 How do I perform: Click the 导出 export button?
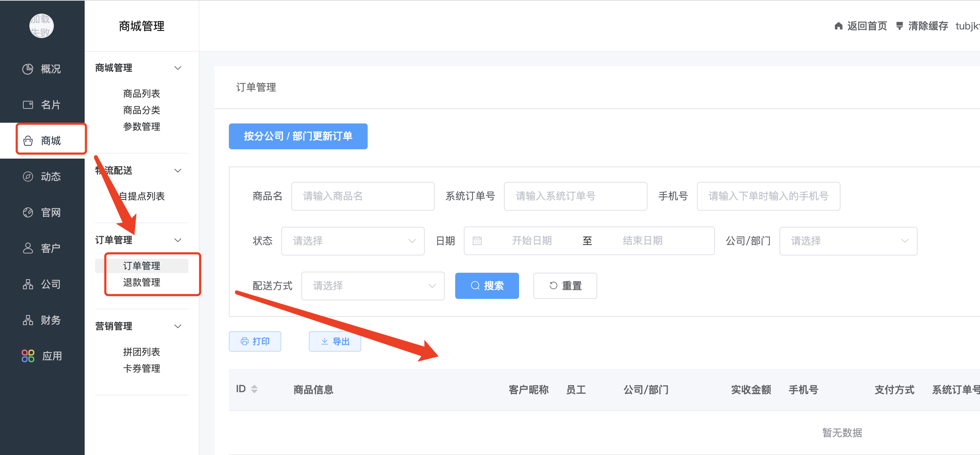click(335, 341)
